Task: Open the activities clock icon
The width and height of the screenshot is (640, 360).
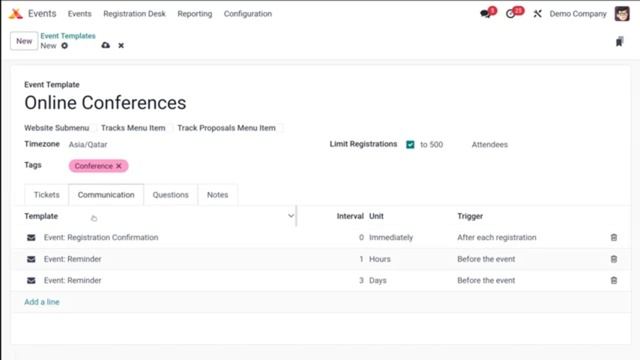Action: [x=510, y=14]
